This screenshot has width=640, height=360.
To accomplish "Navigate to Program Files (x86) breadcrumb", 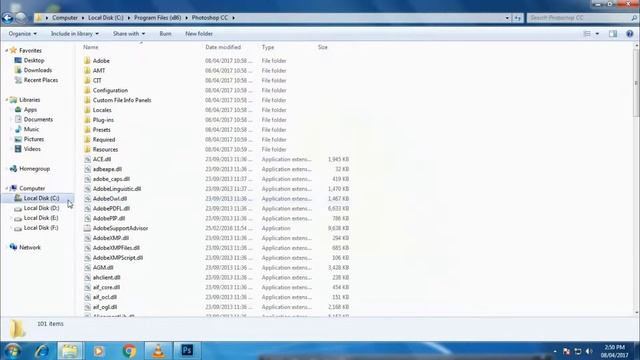I will pyautogui.click(x=158, y=18).
